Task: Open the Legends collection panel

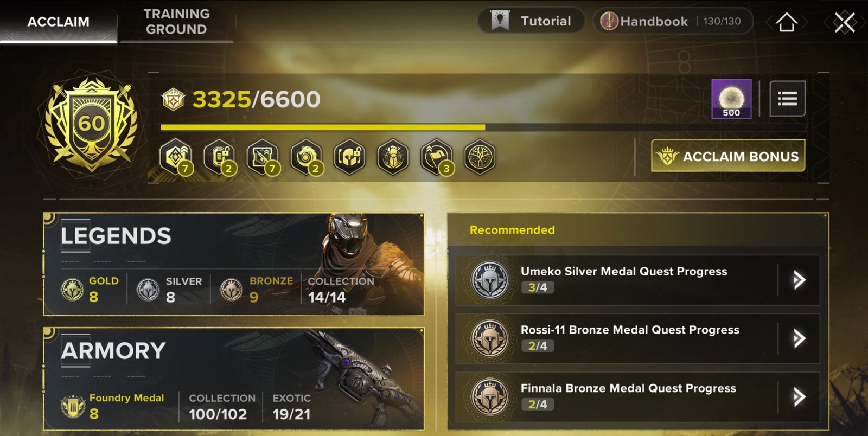Action: coord(234,264)
